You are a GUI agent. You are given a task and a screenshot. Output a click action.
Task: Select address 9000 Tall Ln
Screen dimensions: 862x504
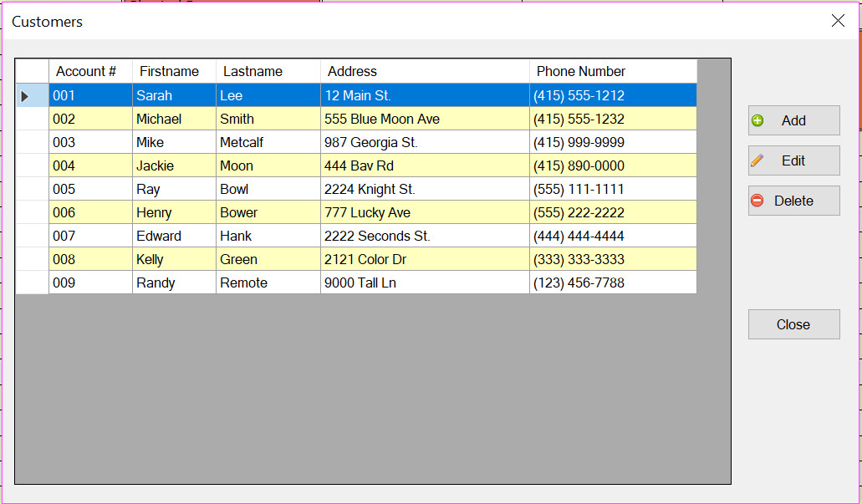(425, 283)
